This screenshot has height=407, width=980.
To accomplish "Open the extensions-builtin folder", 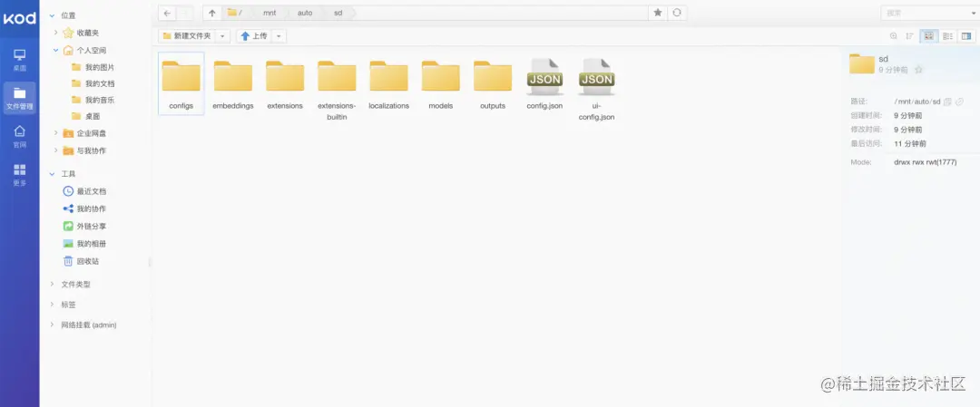I will [x=337, y=89].
